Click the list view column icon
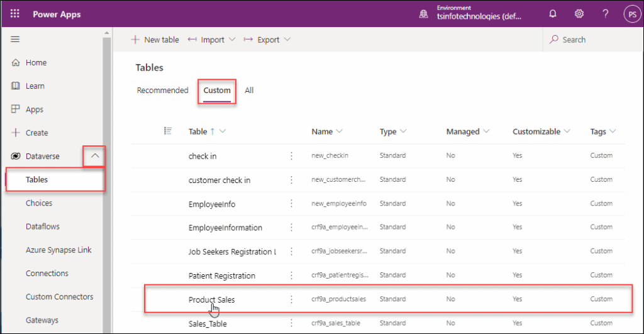 pyautogui.click(x=167, y=131)
